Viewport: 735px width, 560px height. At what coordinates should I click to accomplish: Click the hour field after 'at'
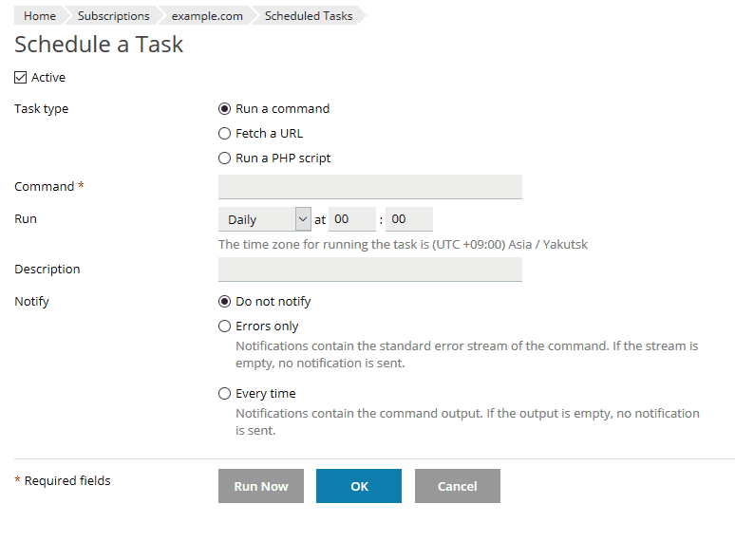click(352, 219)
